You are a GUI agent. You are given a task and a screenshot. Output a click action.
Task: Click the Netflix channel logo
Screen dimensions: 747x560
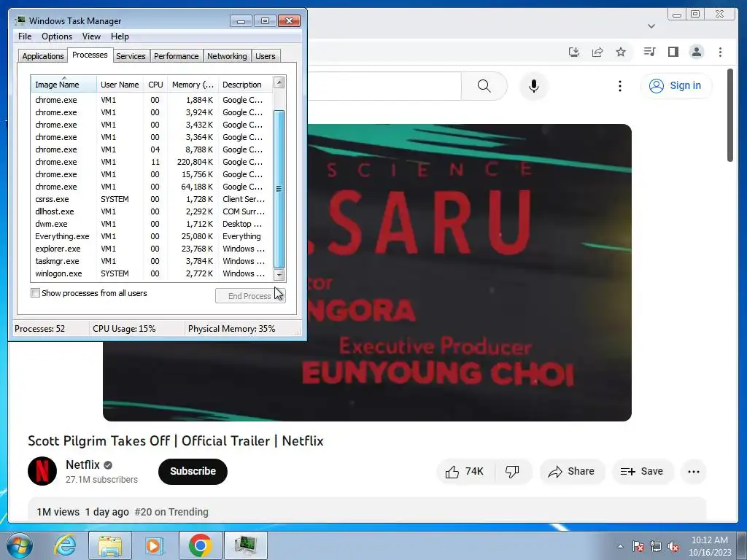click(x=42, y=471)
